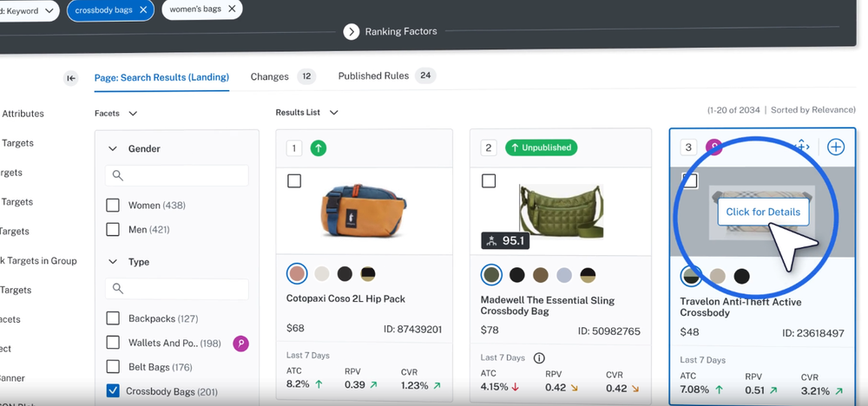This screenshot has width=868, height=406.
Task: Click the RPV trend arrow for Madewell
Action: (574, 388)
